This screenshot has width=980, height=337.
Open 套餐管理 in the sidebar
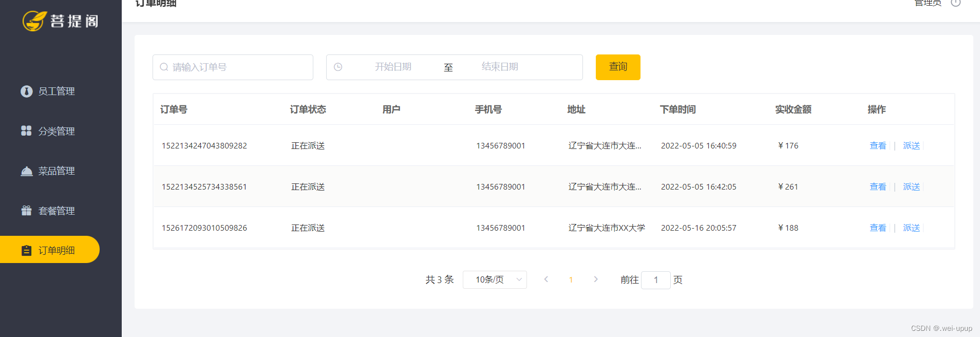(x=50, y=211)
